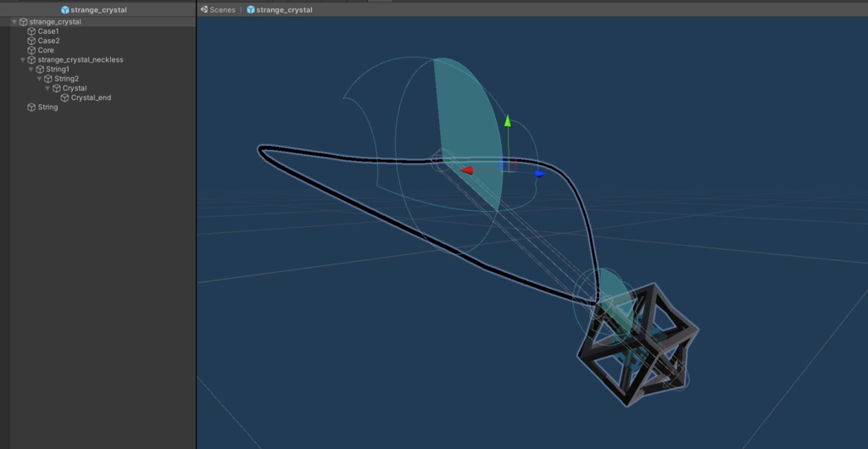Select Case2 in the hierarchy
Image resolution: width=868 pixels, height=449 pixels.
(48, 41)
